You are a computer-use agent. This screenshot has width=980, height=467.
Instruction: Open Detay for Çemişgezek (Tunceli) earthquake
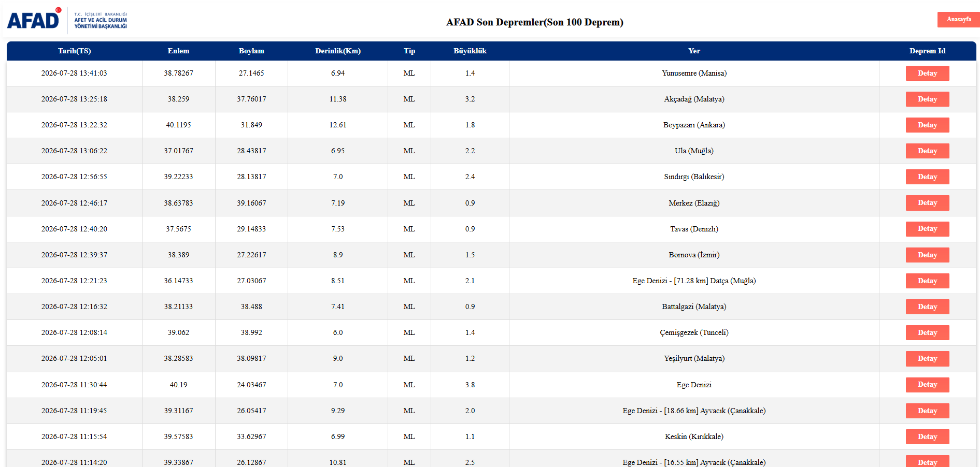coord(927,332)
